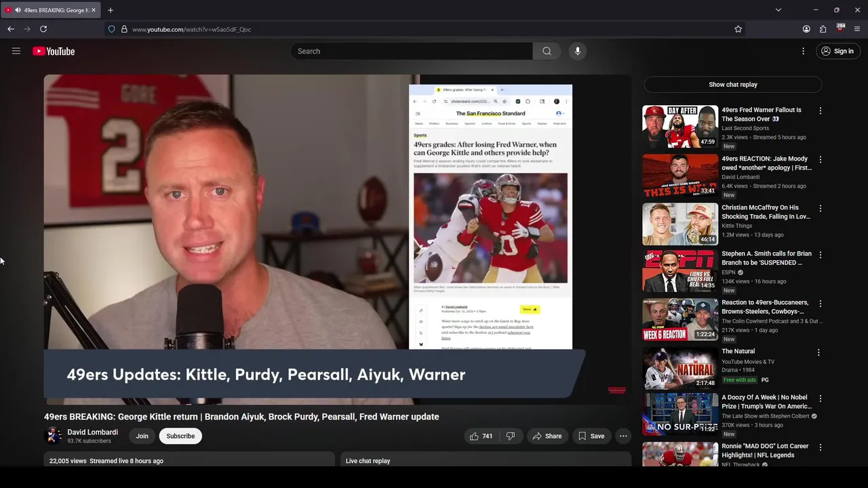Open options for Reaction to 49ers-Buccaneers video
The image size is (868, 488).
click(x=820, y=304)
